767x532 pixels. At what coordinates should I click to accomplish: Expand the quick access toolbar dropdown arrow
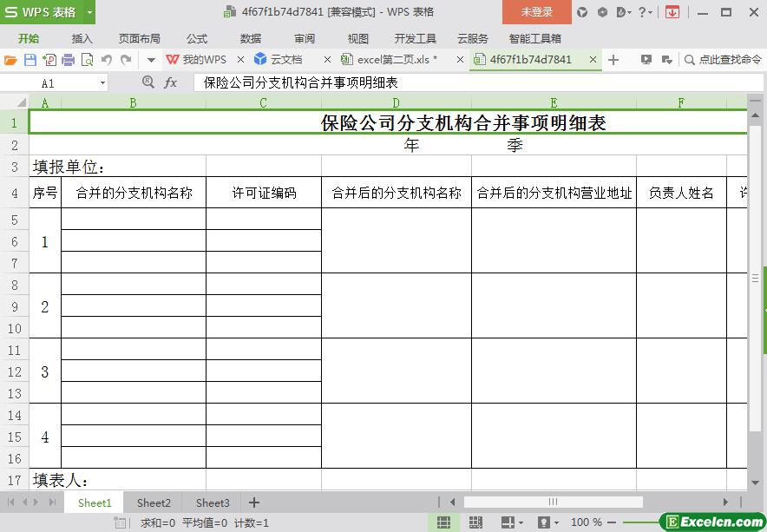(151, 60)
